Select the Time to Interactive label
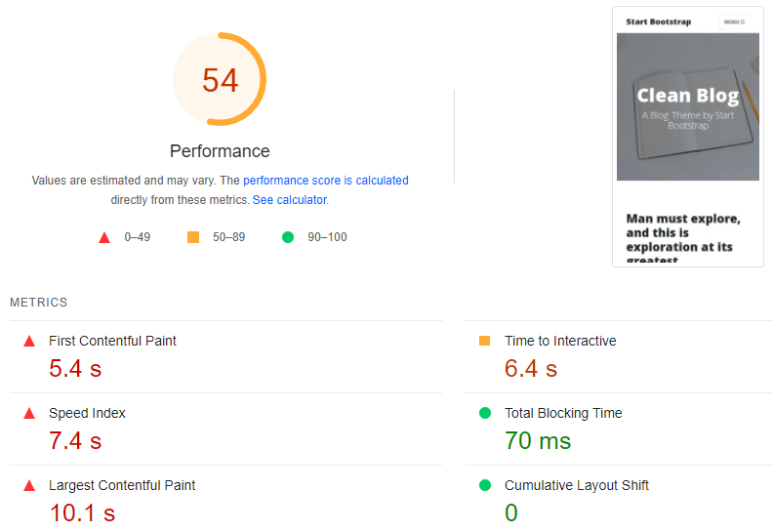The height and width of the screenshot is (532, 773). pyautogui.click(x=560, y=341)
